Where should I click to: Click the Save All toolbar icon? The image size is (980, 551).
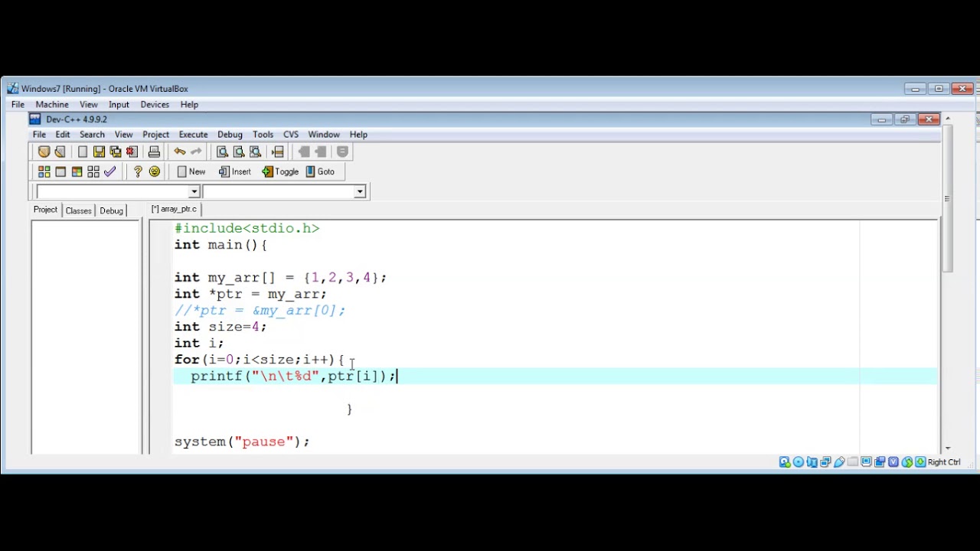(116, 152)
